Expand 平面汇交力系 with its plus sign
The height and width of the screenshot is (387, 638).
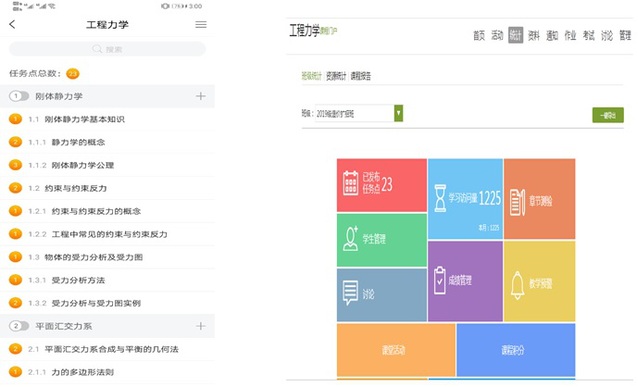[x=201, y=326]
